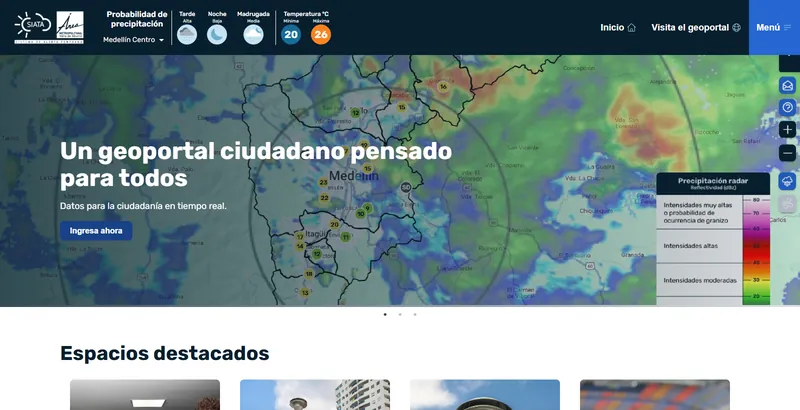This screenshot has height=410, width=800.
Task: Open the featured card showing stadium seats
Action: 655,395
